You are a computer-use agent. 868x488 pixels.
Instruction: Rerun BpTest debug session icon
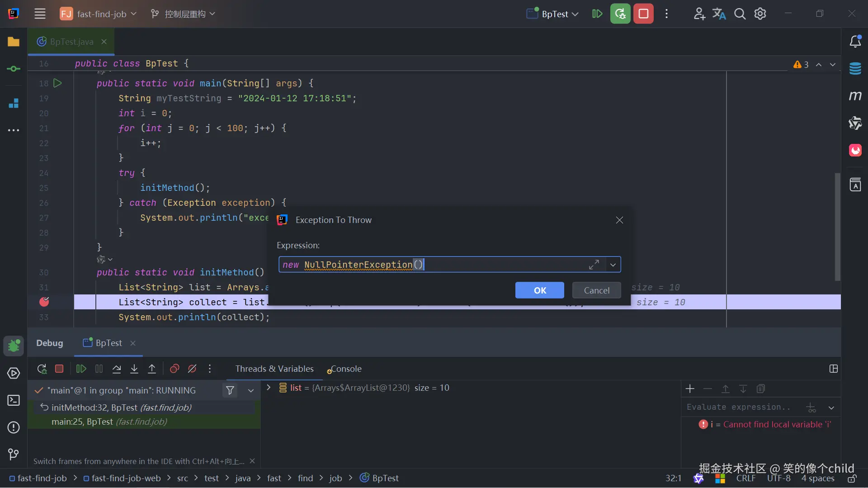(x=42, y=369)
